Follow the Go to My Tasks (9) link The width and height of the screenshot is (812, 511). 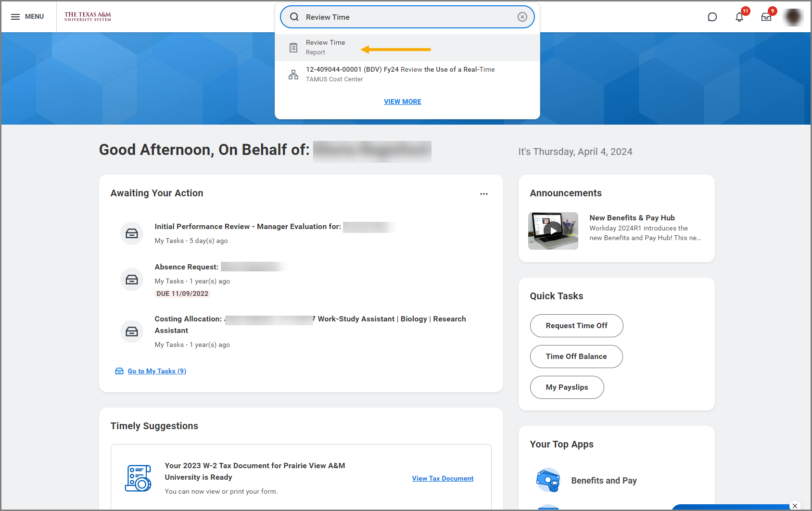156,371
